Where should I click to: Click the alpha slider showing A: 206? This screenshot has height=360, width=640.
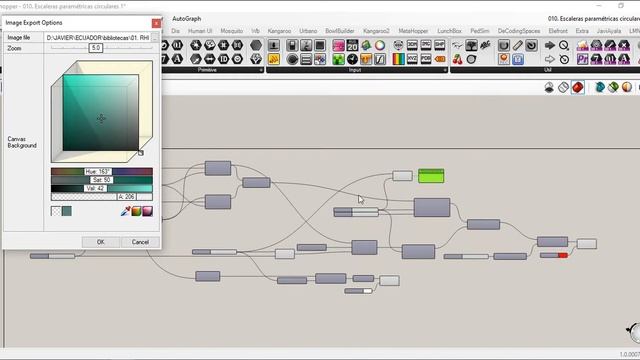pyautogui.click(x=102, y=197)
